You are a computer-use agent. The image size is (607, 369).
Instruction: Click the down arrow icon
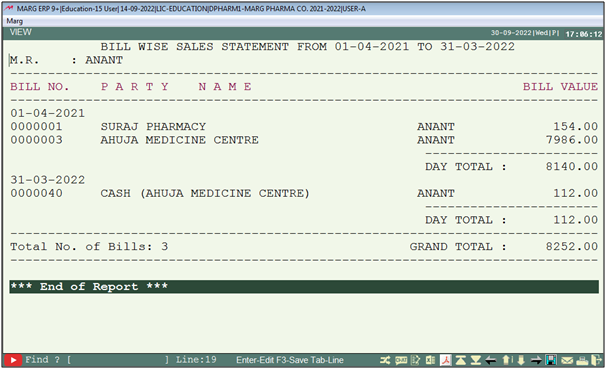pos(521,360)
